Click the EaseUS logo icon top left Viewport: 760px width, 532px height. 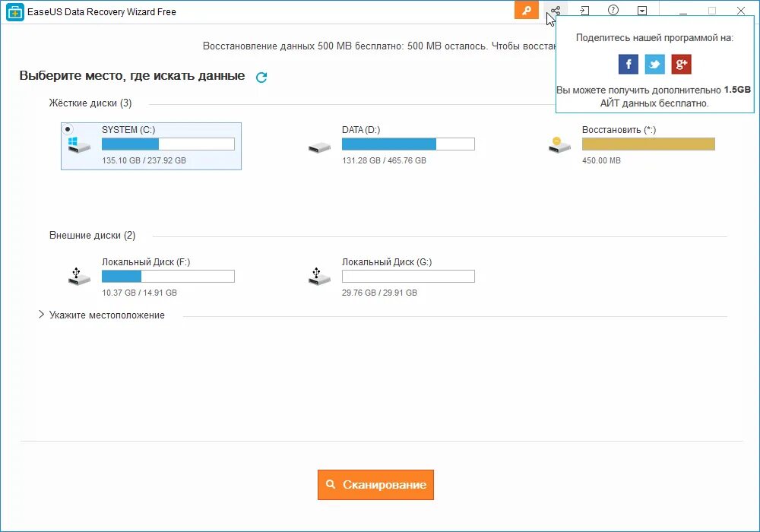coord(14,11)
